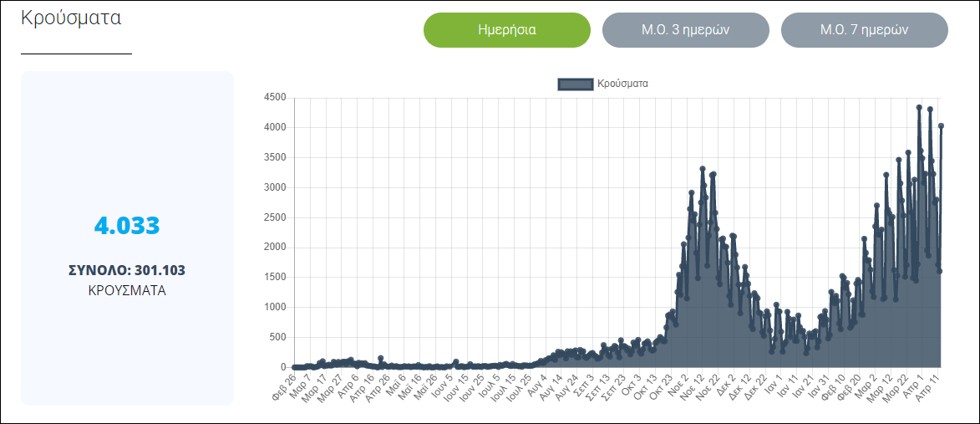The height and width of the screenshot is (424, 980).
Task: Click the highest data point near Απρ 1
Action: pos(919,107)
